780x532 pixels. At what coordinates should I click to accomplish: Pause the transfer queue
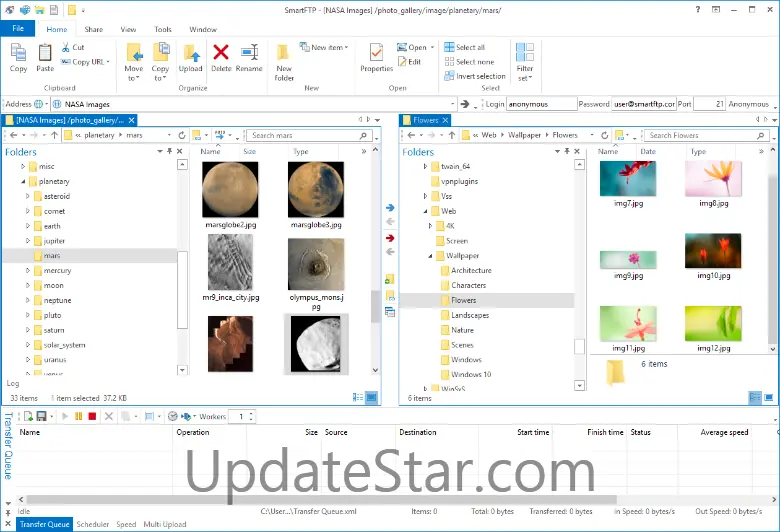79,416
